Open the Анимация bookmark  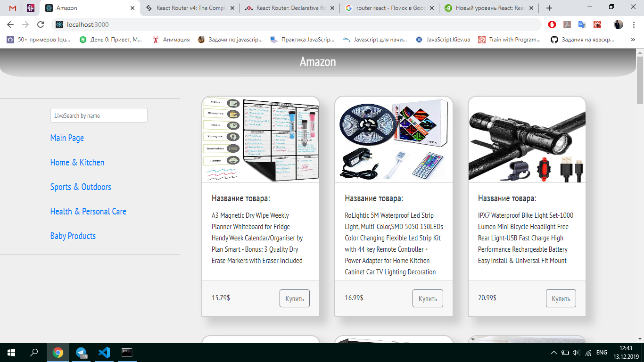pos(171,40)
